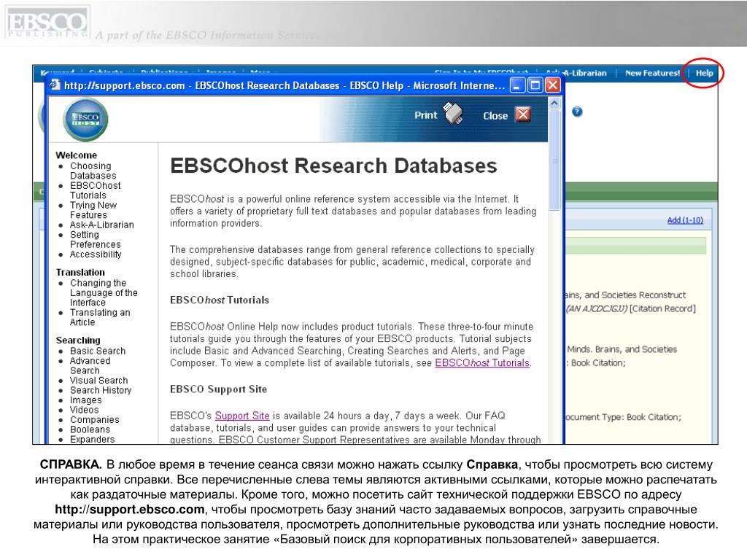Click Document Type: Book Citation text in background

pos(624,417)
